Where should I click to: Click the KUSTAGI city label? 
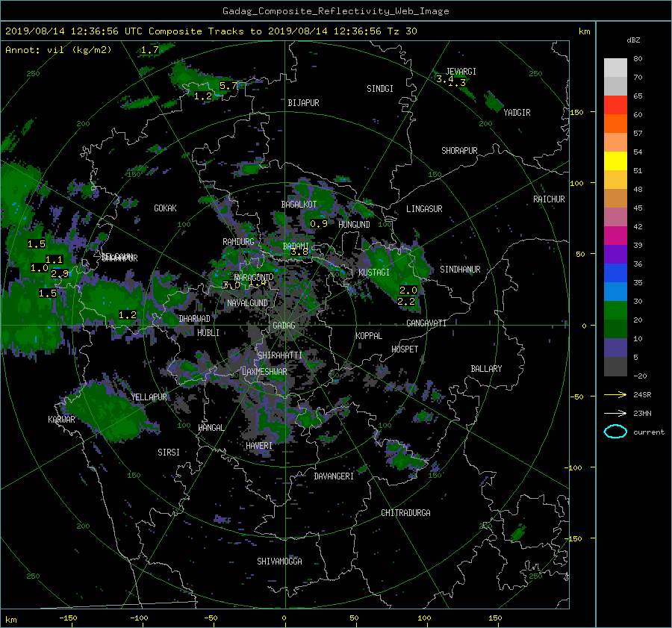coord(374,273)
